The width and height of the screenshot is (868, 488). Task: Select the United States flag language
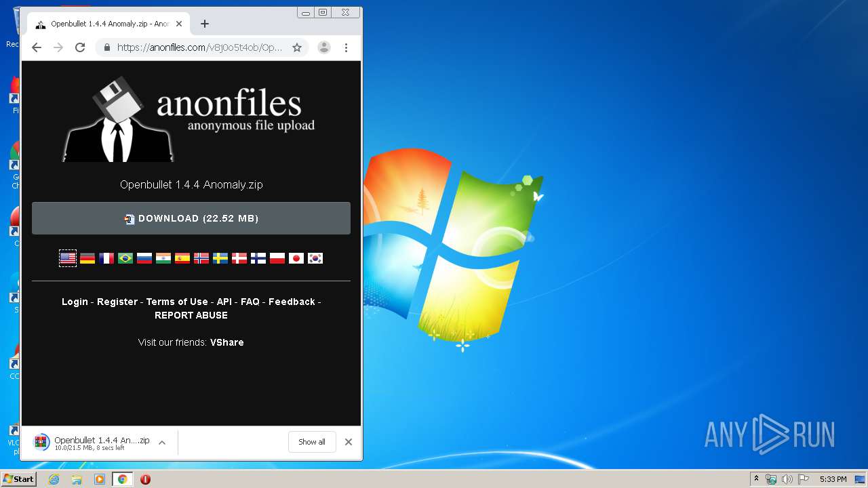pyautogui.click(x=68, y=258)
